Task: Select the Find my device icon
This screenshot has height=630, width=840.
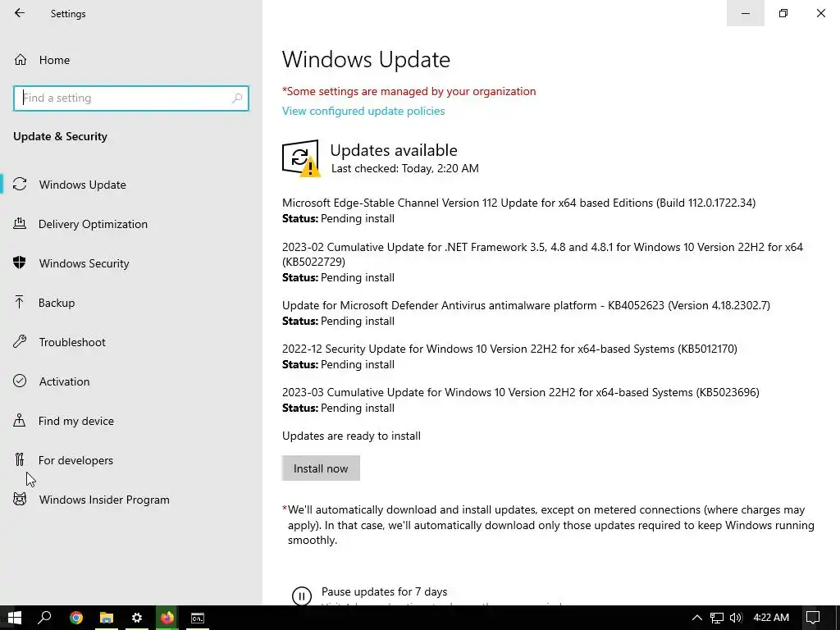Action: [x=20, y=420]
